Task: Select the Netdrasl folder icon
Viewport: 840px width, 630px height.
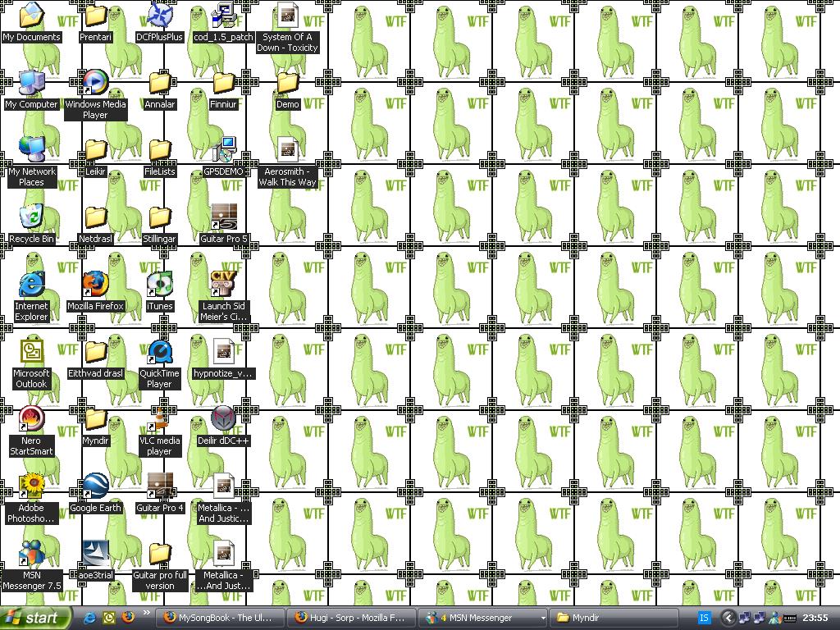Action: click(95, 223)
